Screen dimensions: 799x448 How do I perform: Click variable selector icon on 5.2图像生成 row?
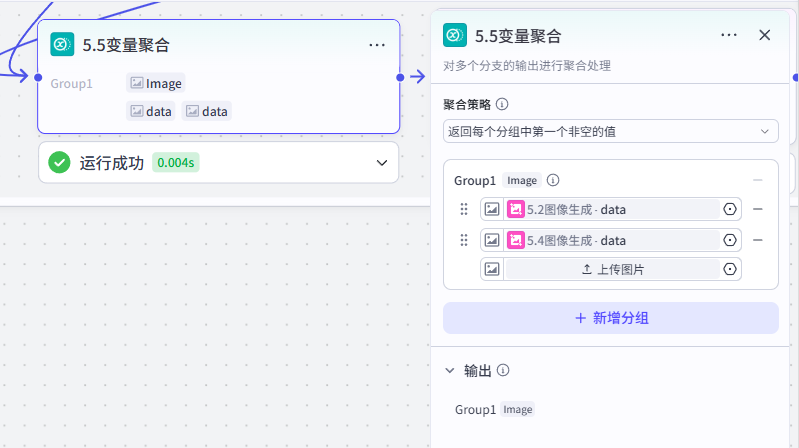(730, 209)
